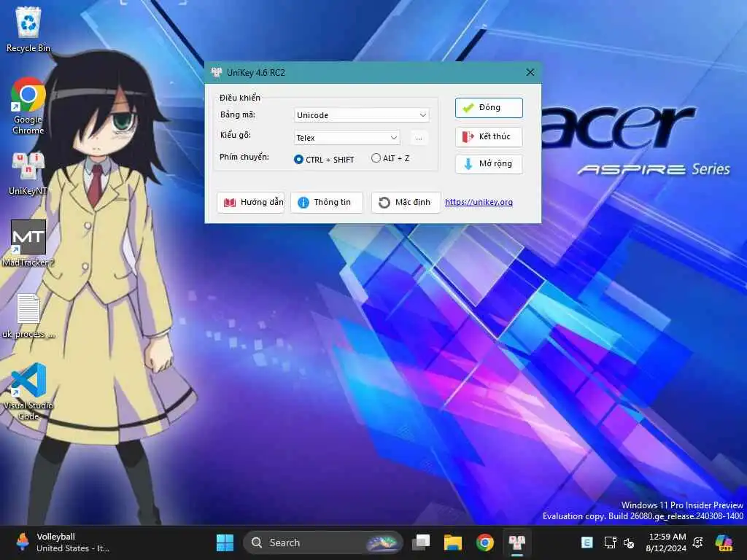Image resolution: width=747 pixels, height=560 pixels.
Task: Open the muted volume tray icon
Action: (x=629, y=542)
